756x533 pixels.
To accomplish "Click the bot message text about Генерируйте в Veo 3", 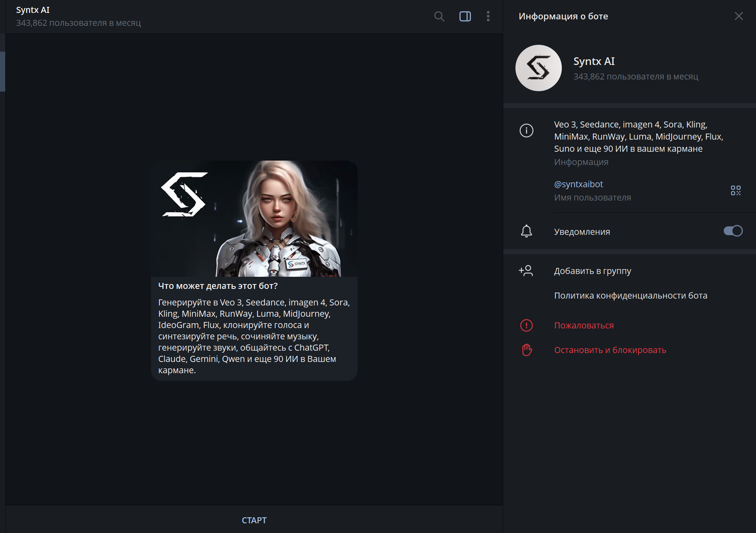I will click(254, 336).
